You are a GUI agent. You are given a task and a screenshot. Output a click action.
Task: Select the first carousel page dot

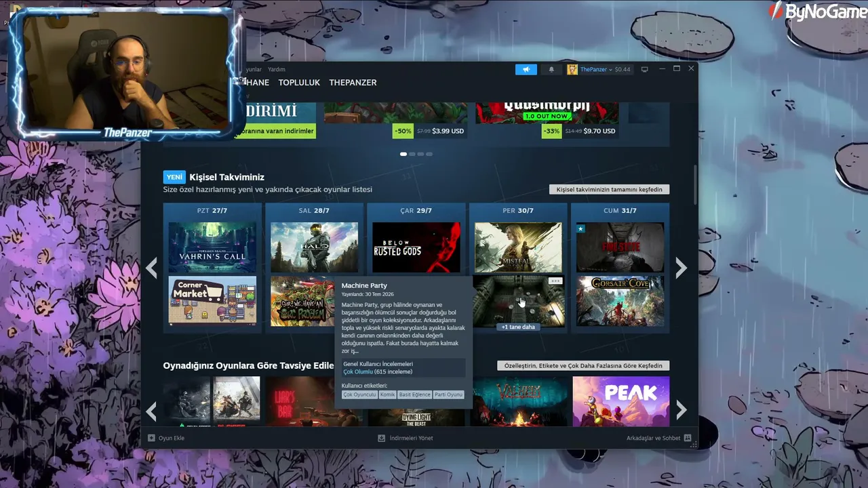[x=403, y=154]
